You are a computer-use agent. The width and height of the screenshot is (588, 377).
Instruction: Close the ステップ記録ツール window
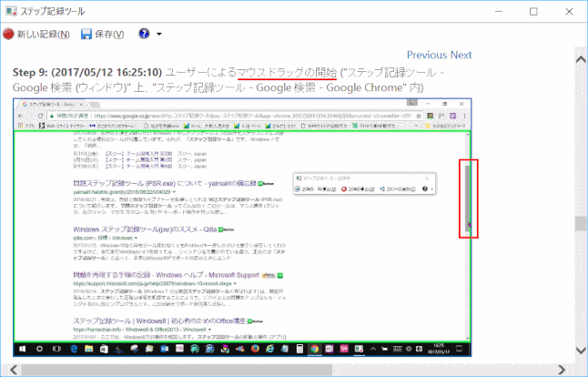(569, 12)
